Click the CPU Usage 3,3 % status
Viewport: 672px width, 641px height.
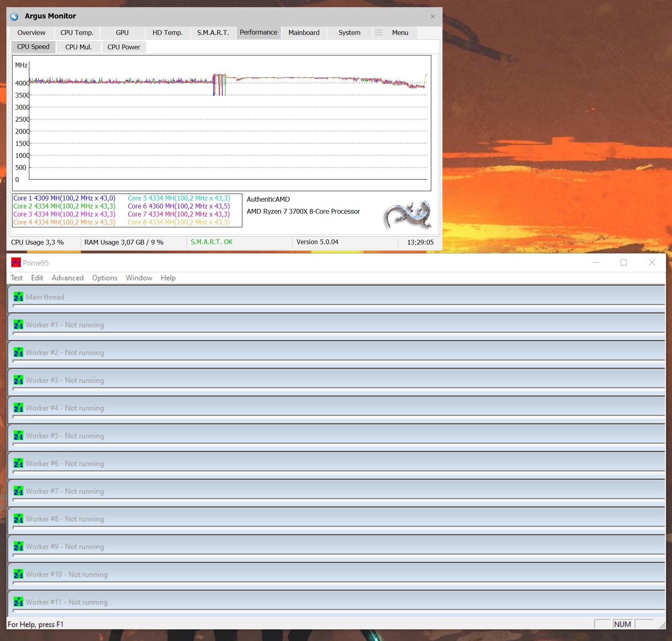[37, 242]
